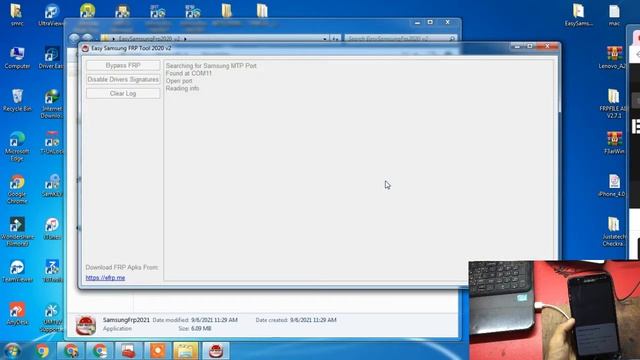The height and width of the screenshot is (360, 640).
Task: Open File Explorer taskbar button
Action: (x=186, y=351)
